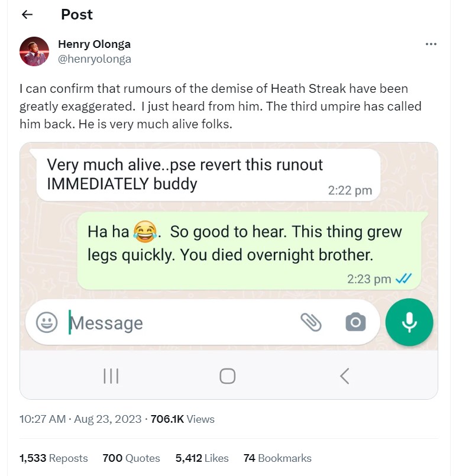
Task: Click the emoji smiley icon in message bar
Action: [47, 322]
